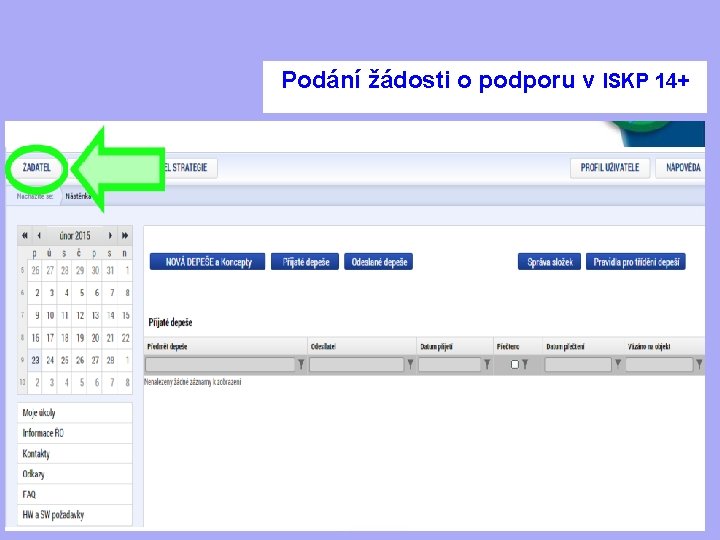Click filter icon for Odesílatel column
720x540 pixels.
tap(410, 365)
